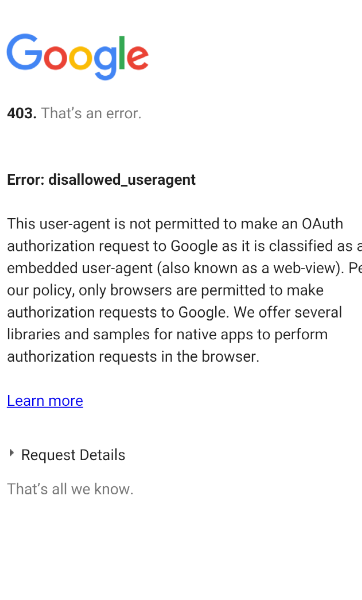Click the blue capital G in logo
362x600 pixels.
pos(24,52)
